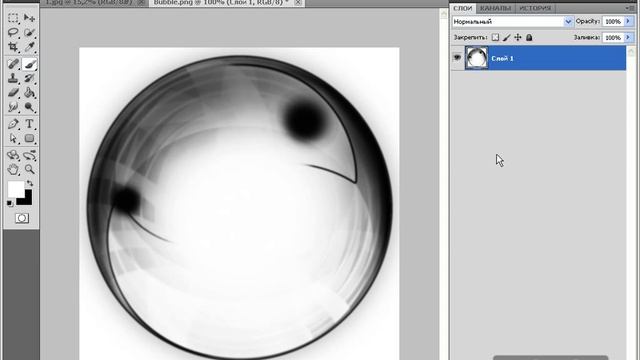The image size is (640, 360).
Task: Select the Clone Stamp tool
Action: pos(13,78)
